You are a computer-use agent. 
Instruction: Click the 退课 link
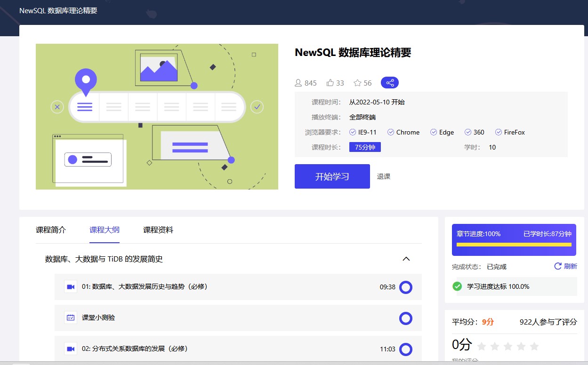[x=384, y=176]
